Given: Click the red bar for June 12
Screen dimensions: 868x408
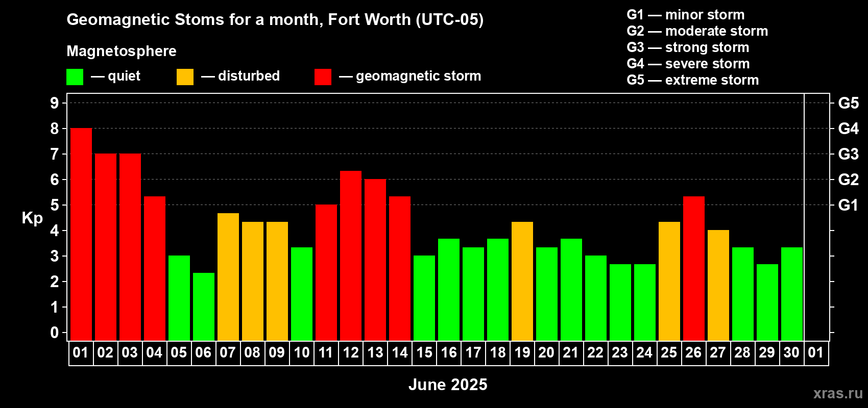Looking at the screenshot, I should click(x=351, y=256).
